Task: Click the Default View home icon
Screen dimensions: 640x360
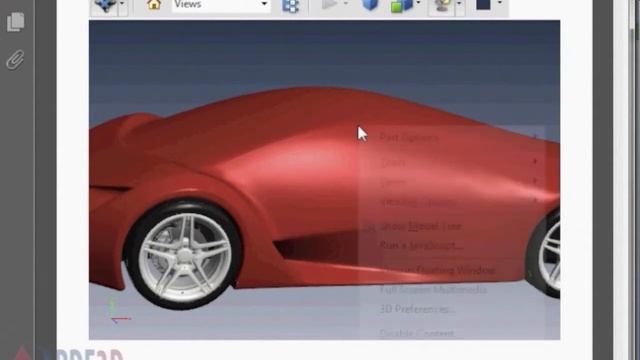Action: (154, 5)
